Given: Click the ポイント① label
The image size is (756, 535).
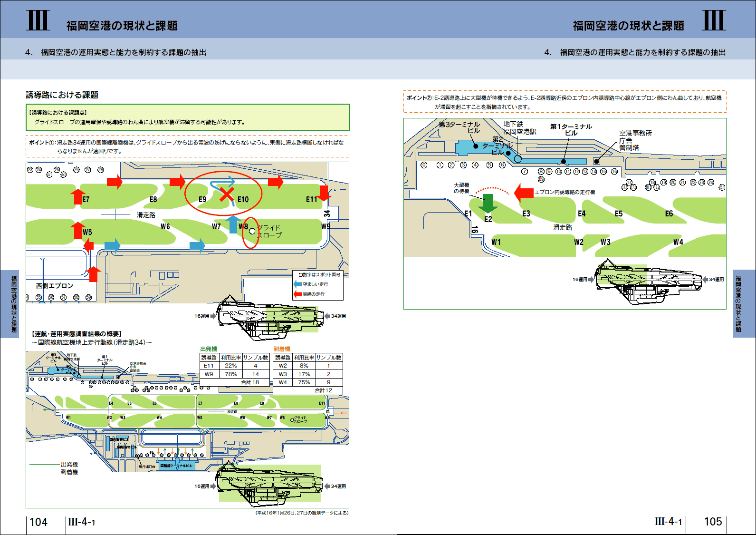Looking at the screenshot, I should pyautogui.click(x=42, y=143).
